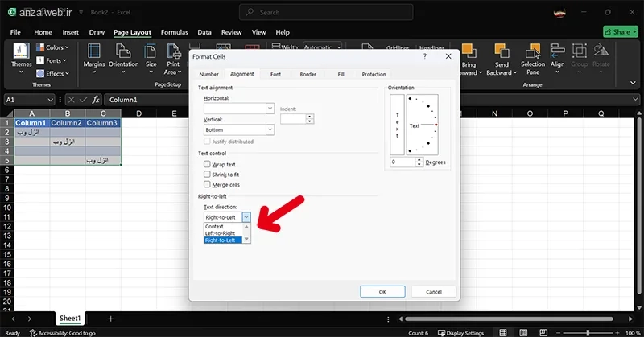
Task: Cancel the Format Cells dialog
Action: [x=434, y=292]
